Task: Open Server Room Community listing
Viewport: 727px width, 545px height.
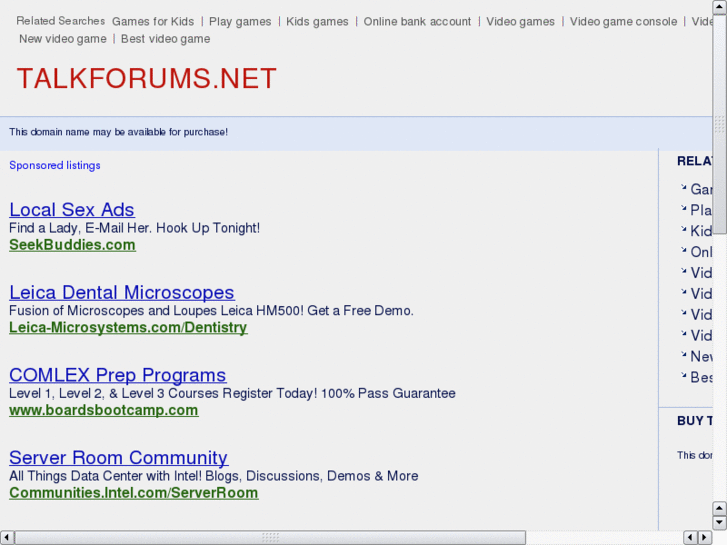Action: [118, 457]
